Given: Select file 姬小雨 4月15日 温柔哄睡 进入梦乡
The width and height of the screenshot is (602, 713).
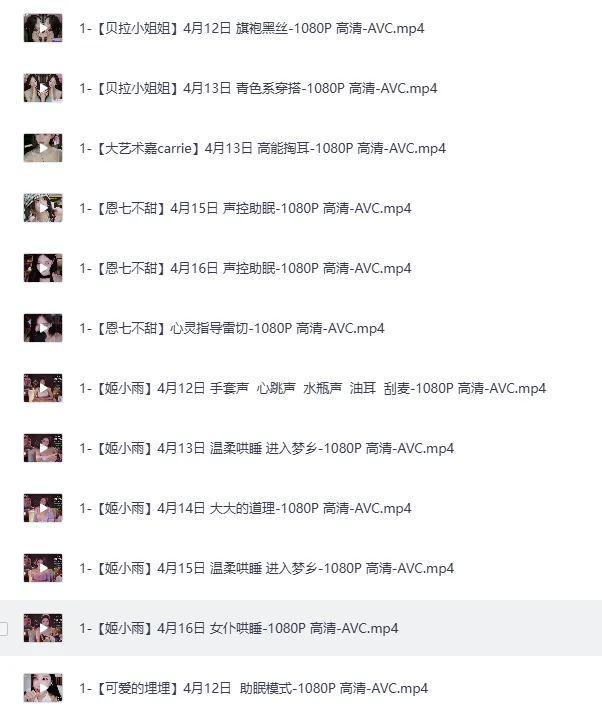Looking at the screenshot, I should pos(267,568).
